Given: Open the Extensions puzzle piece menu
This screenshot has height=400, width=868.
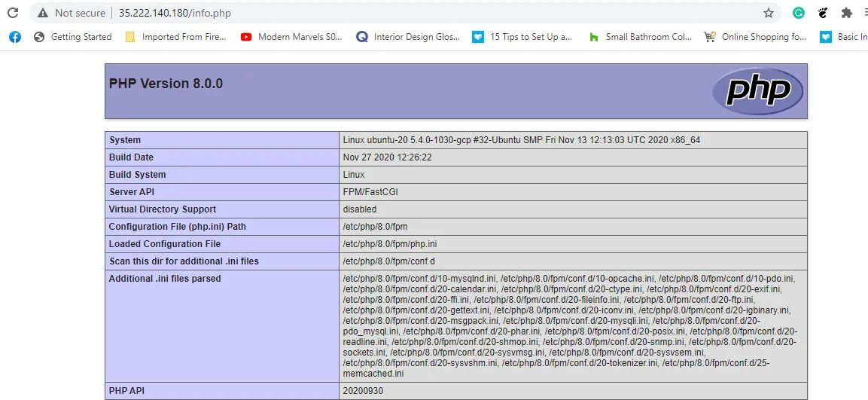Looking at the screenshot, I should (x=846, y=13).
